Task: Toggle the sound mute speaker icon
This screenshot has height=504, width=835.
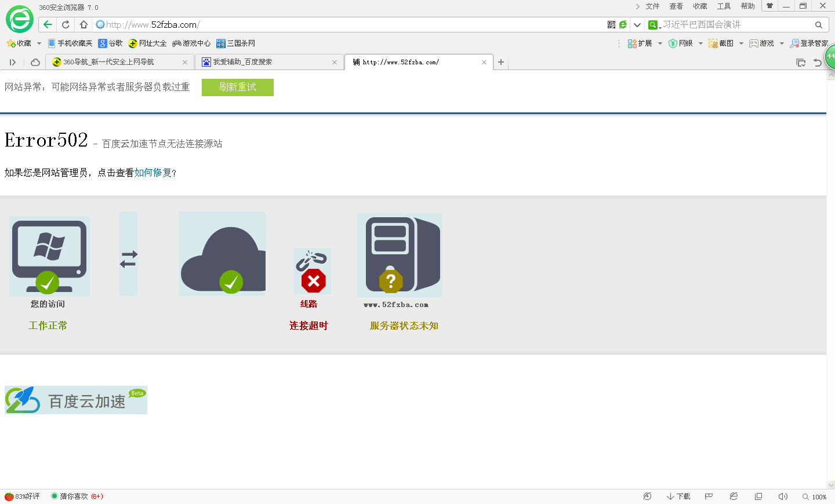Action: 783,496
